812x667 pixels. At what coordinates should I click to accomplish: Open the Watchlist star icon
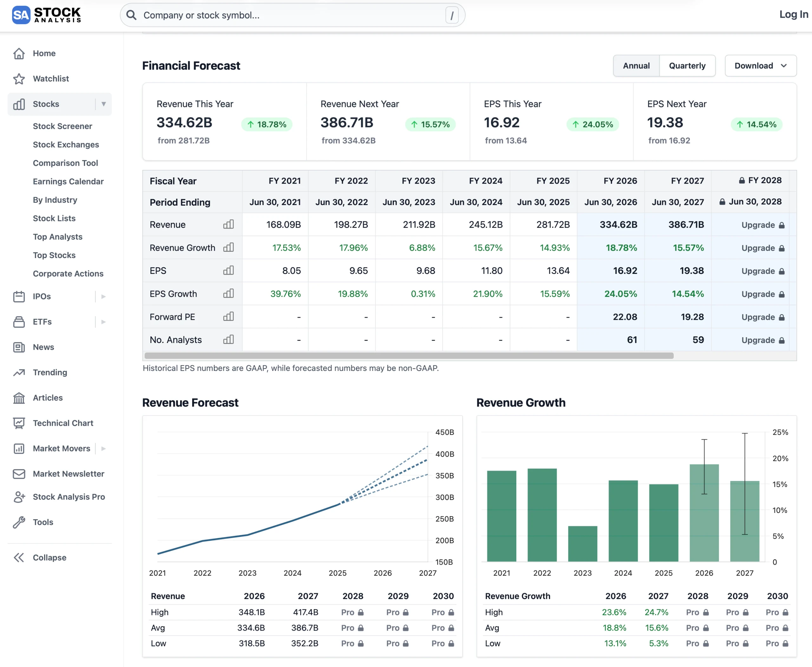tap(19, 79)
